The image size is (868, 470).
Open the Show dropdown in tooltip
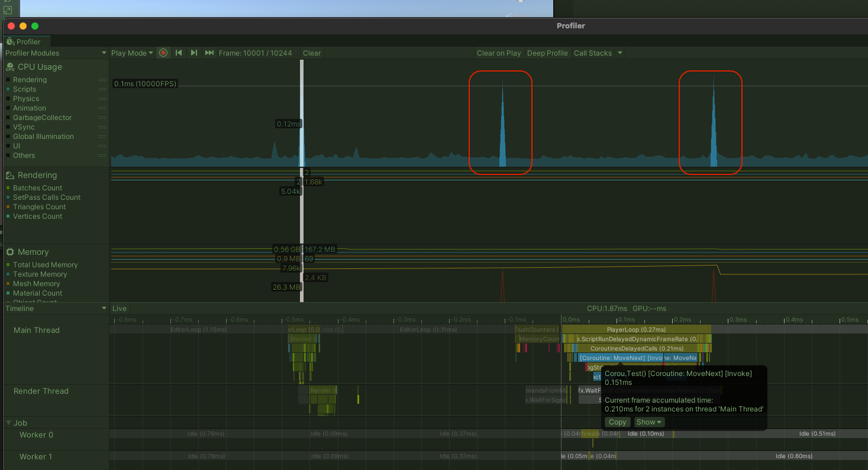point(649,422)
